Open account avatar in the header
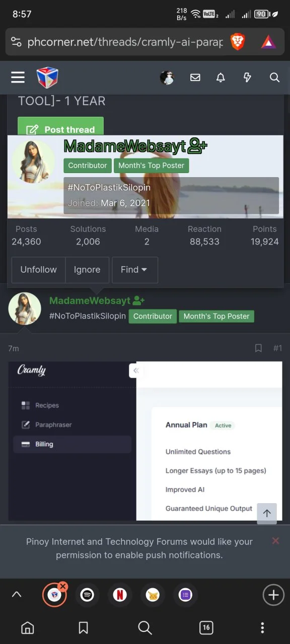290x644 pixels. click(167, 77)
